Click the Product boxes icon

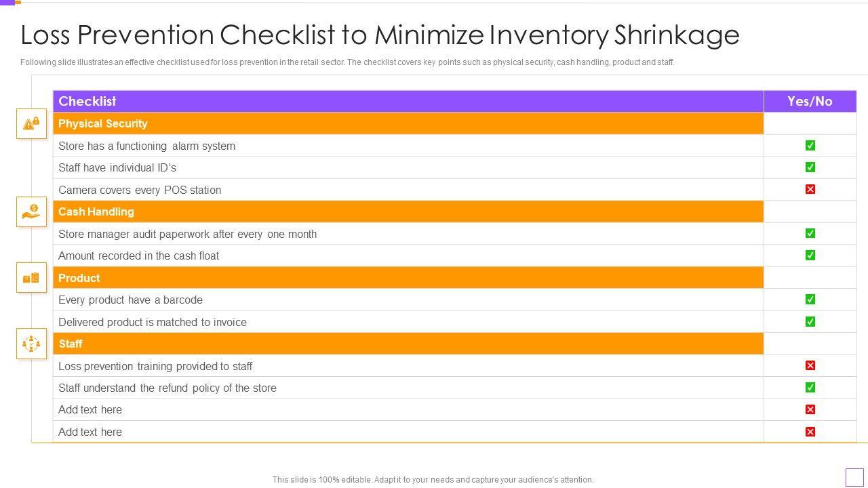(x=31, y=278)
